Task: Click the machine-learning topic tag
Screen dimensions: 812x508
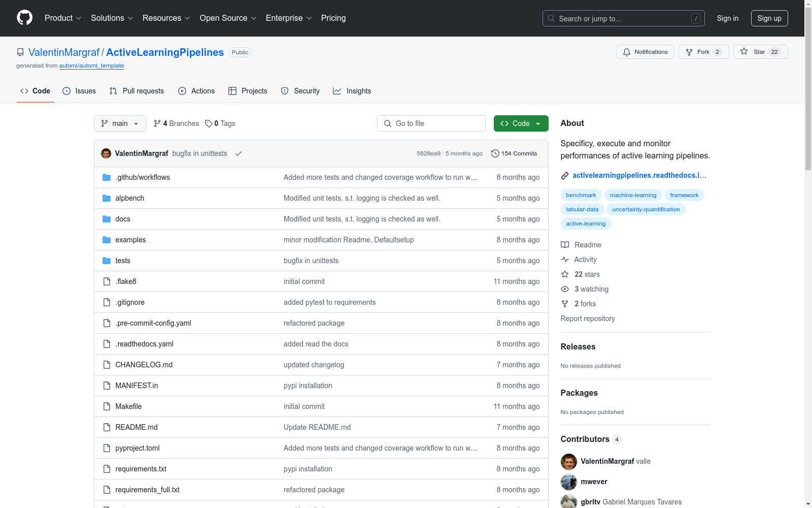Action: click(633, 195)
